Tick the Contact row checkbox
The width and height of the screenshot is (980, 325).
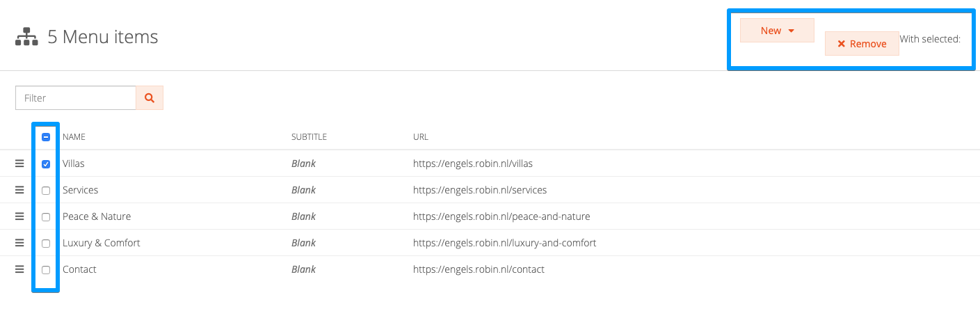tap(46, 270)
